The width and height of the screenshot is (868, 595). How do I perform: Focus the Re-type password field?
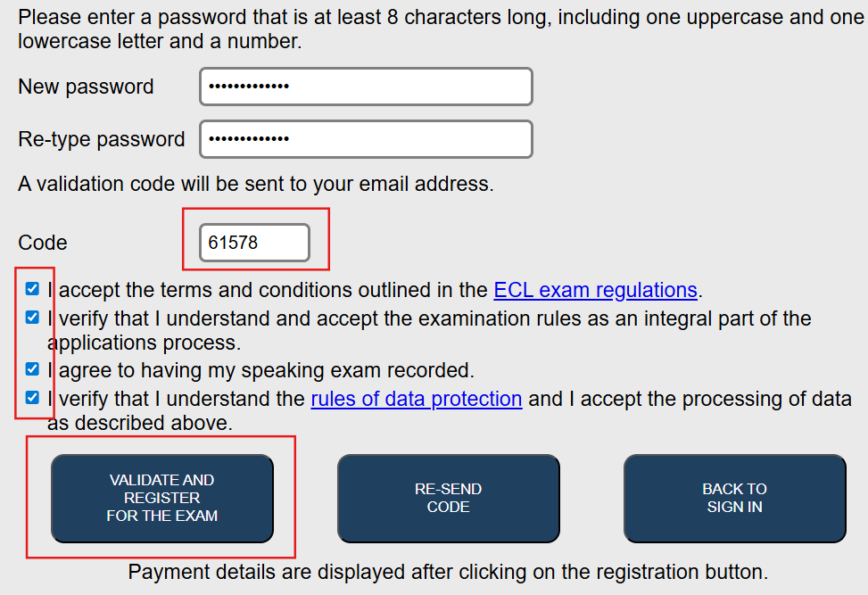click(x=366, y=139)
